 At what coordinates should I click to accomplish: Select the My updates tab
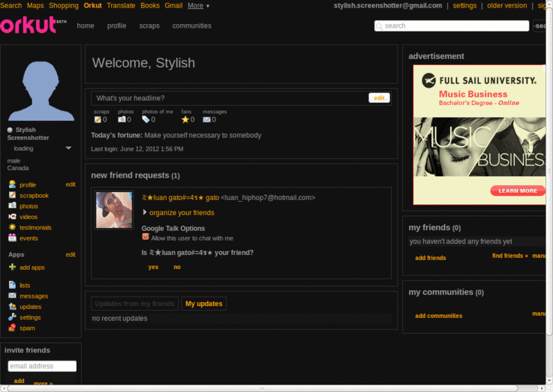click(x=204, y=304)
